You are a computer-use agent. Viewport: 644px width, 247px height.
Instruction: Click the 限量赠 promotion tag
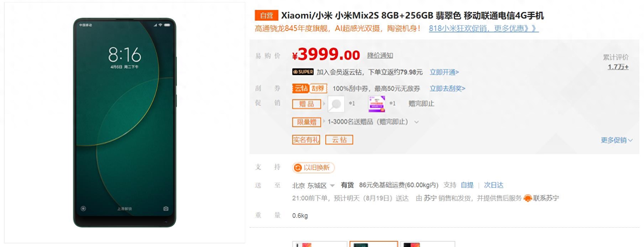point(307,122)
